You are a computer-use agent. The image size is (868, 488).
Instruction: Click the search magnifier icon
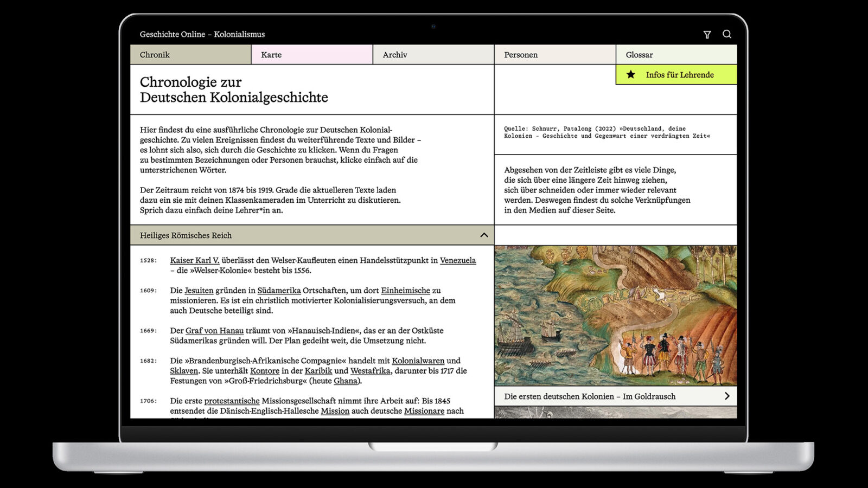(727, 34)
